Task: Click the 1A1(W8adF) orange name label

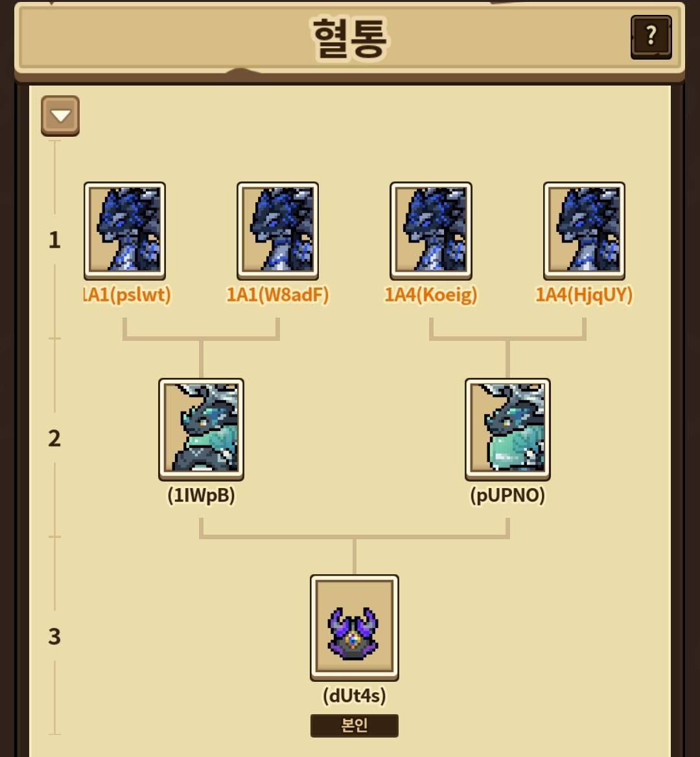Action: (x=277, y=294)
